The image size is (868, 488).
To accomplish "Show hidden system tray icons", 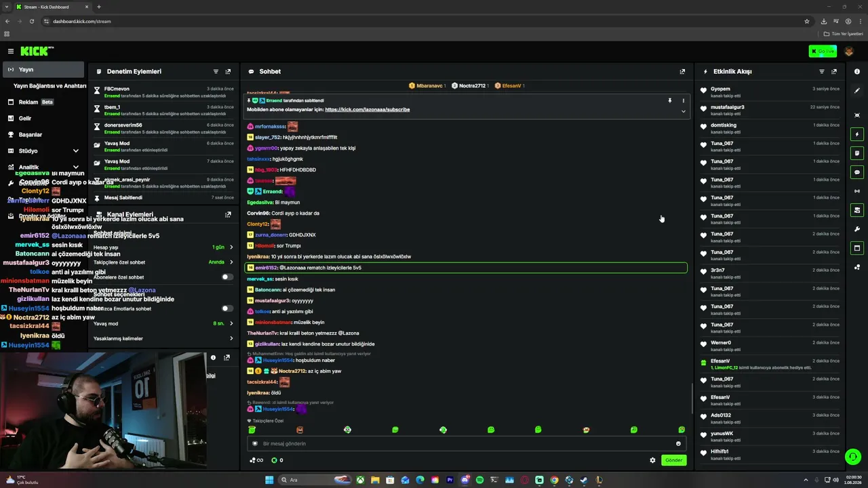I will (806, 480).
